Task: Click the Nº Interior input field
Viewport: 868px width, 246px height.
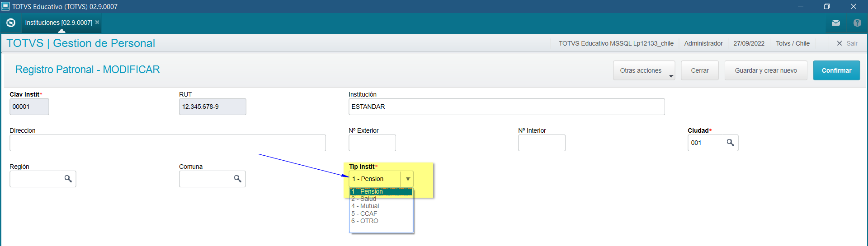Action: pyautogui.click(x=542, y=143)
